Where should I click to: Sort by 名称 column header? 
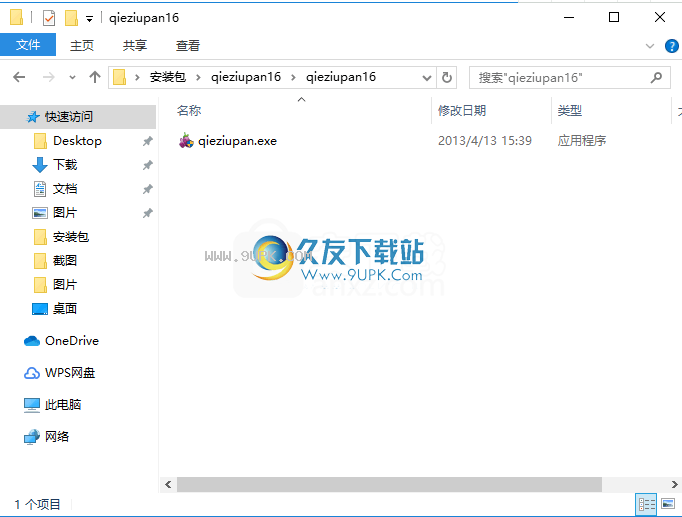189,110
